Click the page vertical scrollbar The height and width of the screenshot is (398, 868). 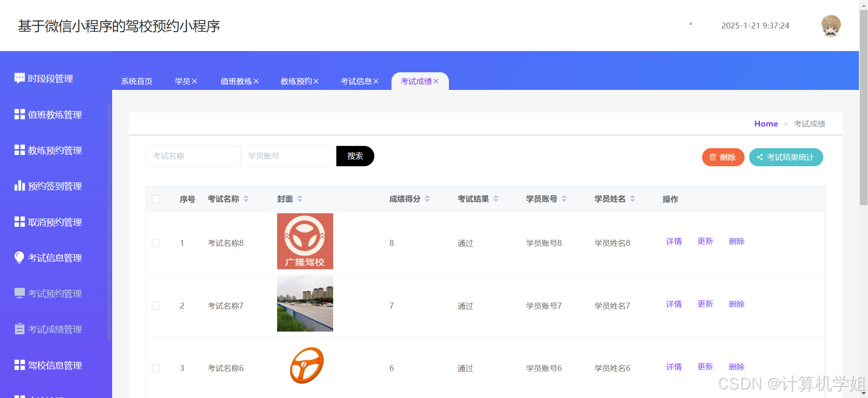pyautogui.click(x=863, y=108)
